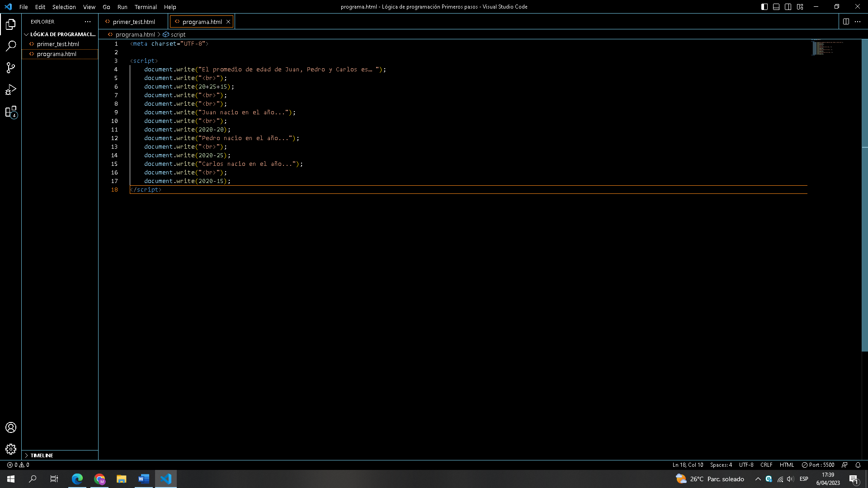Open the Terminal menu
This screenshot has width=868, height=488.
(x=146, y=7)
